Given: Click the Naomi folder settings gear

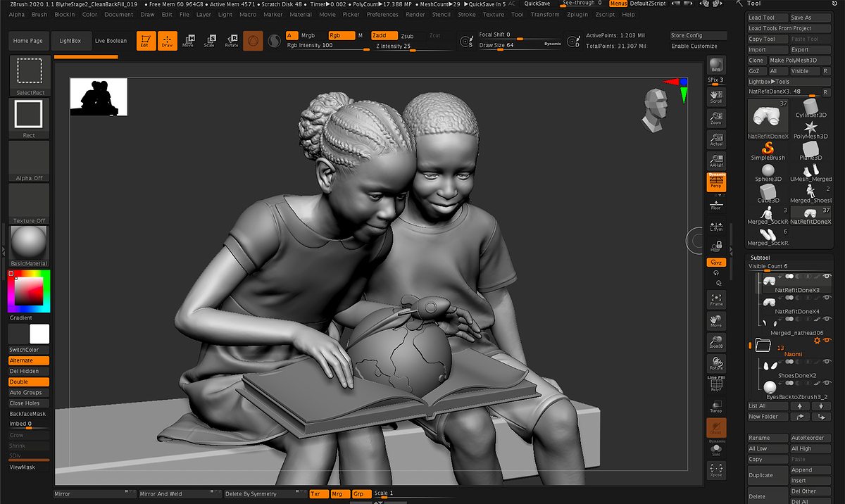Looking at the screenshot, I should click(818, 341).
